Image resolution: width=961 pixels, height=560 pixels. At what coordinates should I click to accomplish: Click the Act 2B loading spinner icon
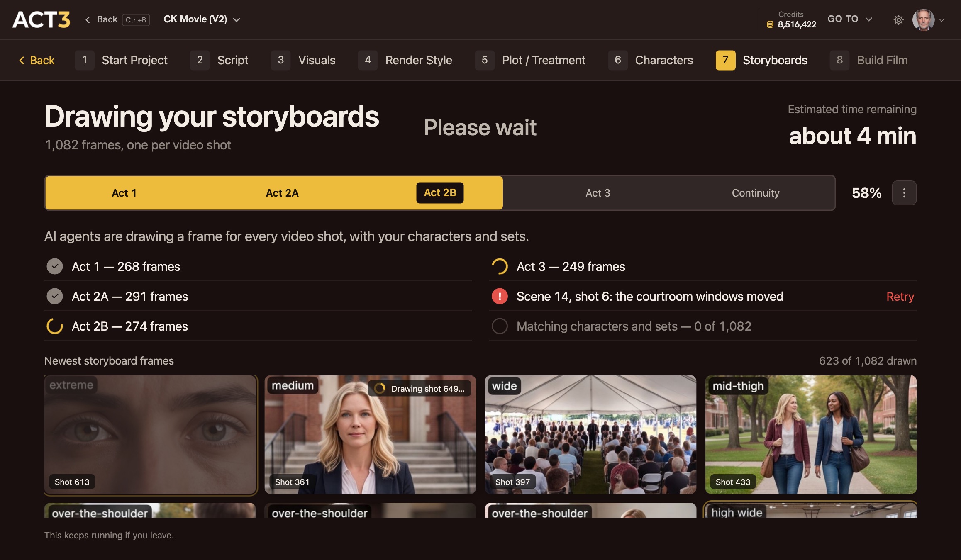click(x=55, y=326)
